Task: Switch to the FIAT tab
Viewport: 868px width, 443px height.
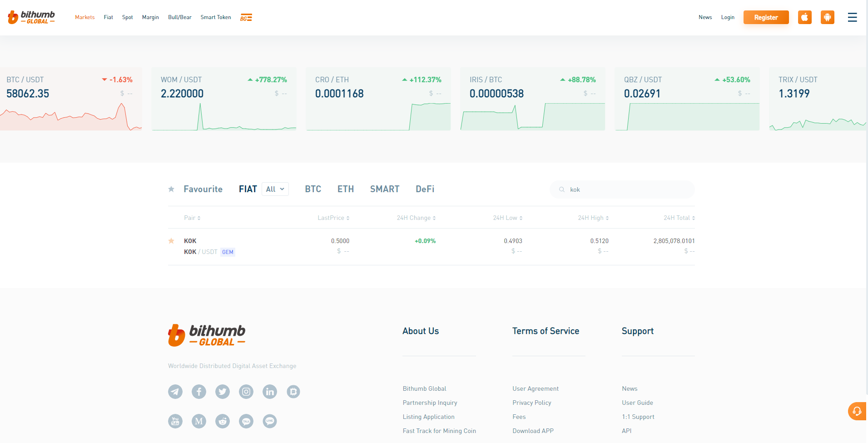Action: [248, 189]
